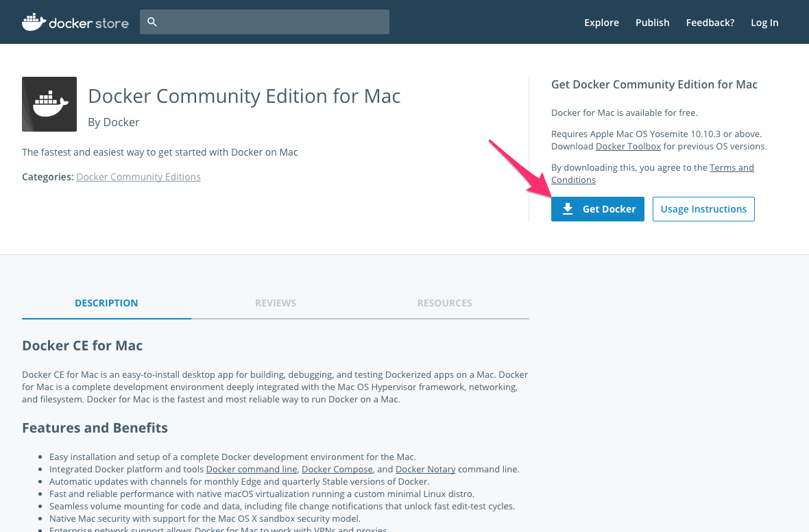This screenshot has width=809, height=532.
Task: Follow the Docker Toolbox link
Action: point(628,147)
